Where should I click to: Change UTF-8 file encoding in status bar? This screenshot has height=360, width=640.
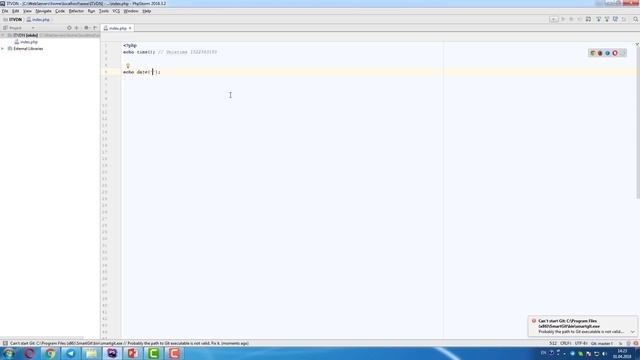click(x=581, y=343)
